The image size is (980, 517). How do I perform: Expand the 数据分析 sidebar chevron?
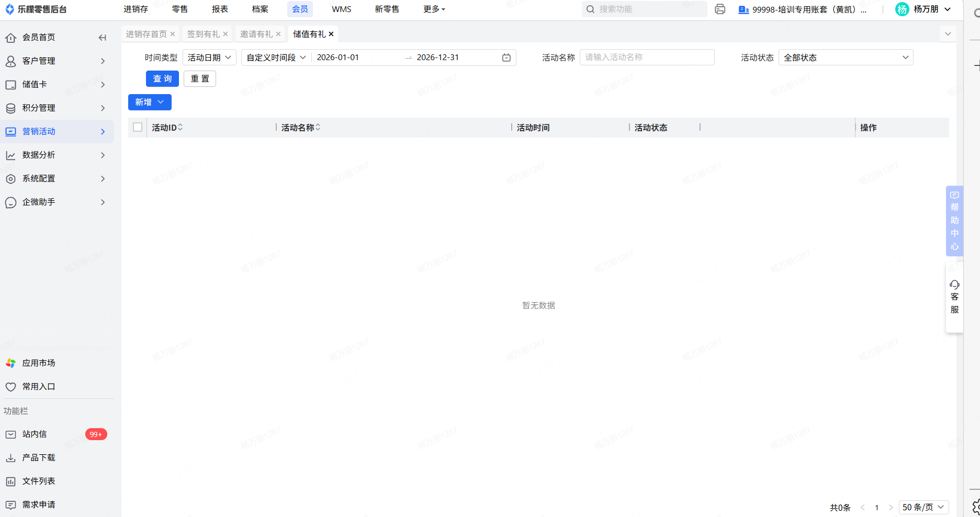[x=103, y=155]
